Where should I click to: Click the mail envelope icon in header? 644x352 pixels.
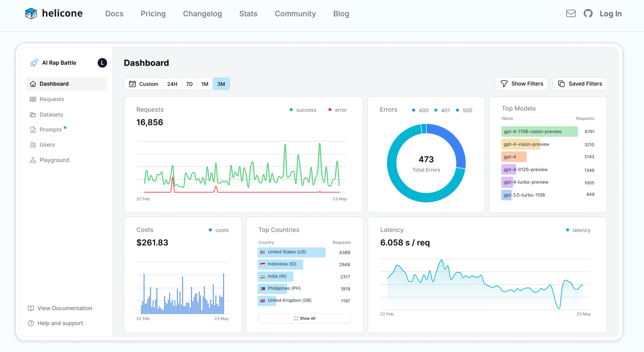(571, 14)
